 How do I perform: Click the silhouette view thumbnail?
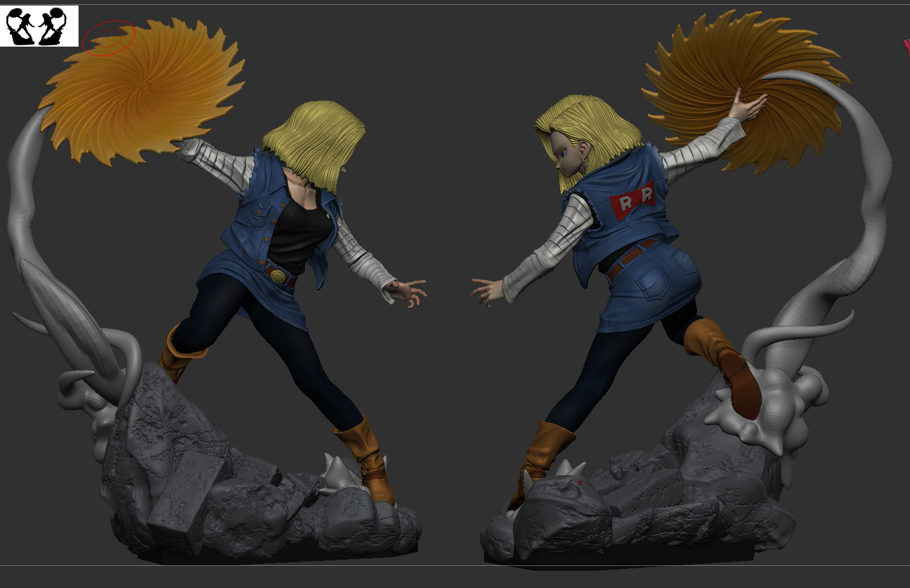tap(39, 26)
